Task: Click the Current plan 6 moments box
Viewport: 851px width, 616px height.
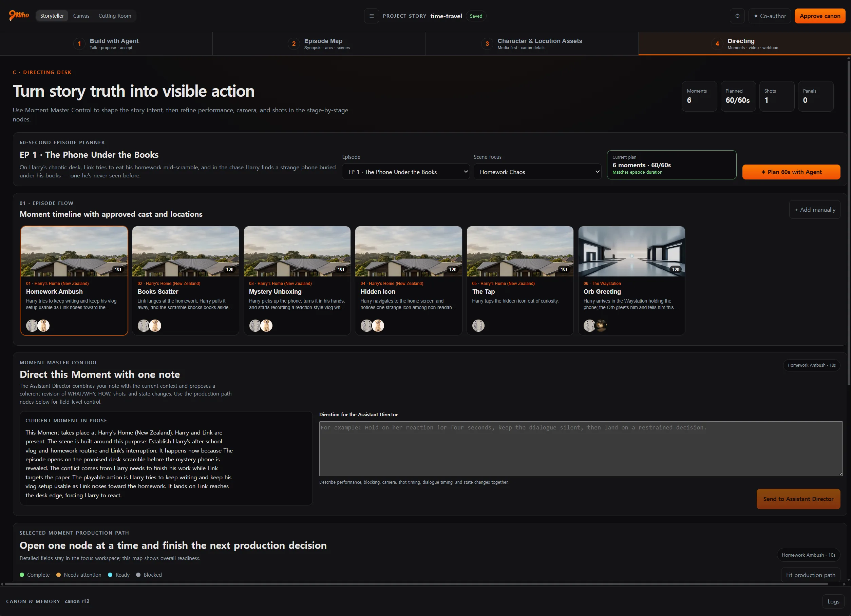Action: 672,165
